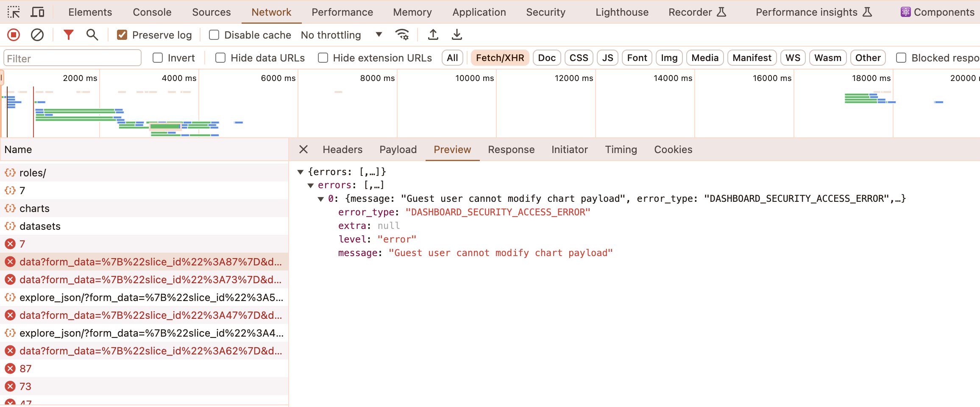Click the Recorder flask icon
The width and height of the screenshot is (980, 407).
pos(721,12)
